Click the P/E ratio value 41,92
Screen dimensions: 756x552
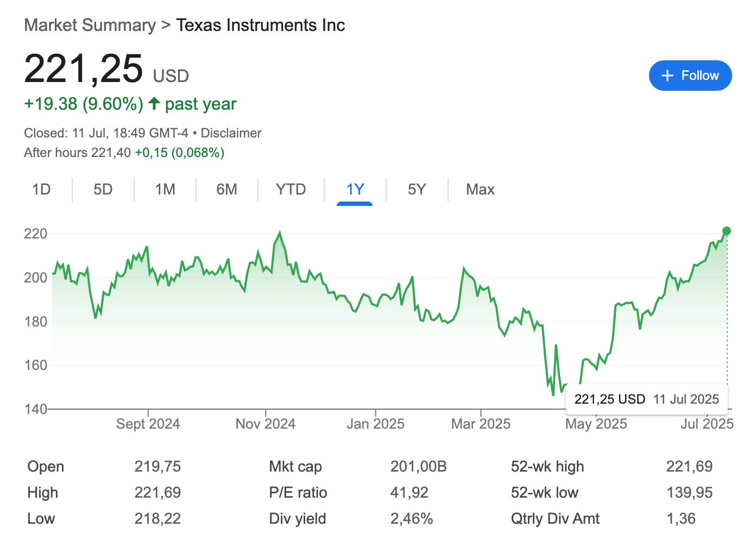[409, 493]
